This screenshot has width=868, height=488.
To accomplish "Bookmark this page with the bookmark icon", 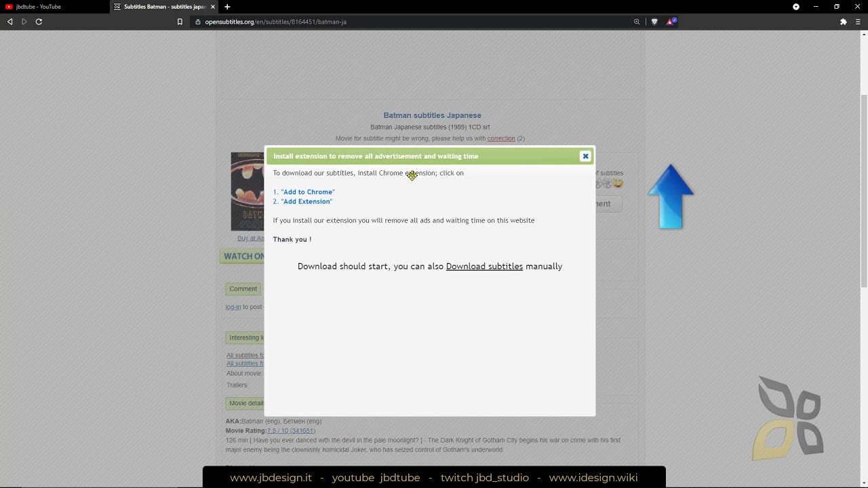I will [x=180, y=22].
